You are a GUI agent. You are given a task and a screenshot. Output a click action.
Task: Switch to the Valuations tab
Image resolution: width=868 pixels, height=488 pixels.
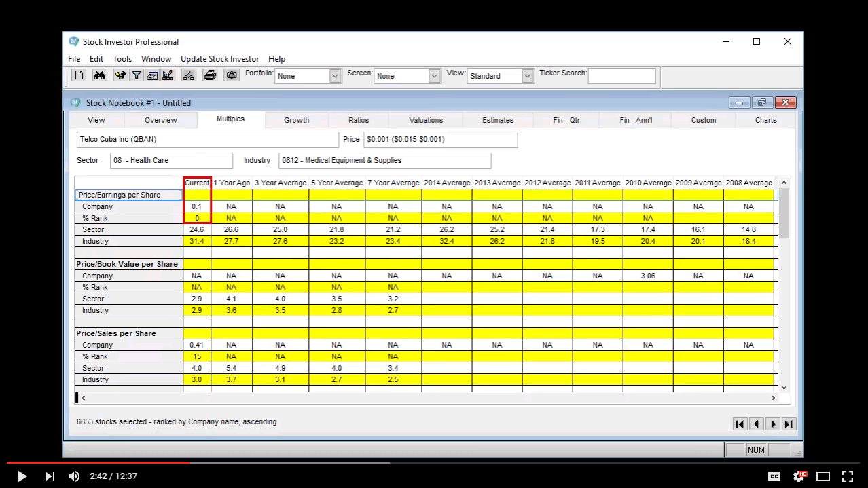point(426,120)
